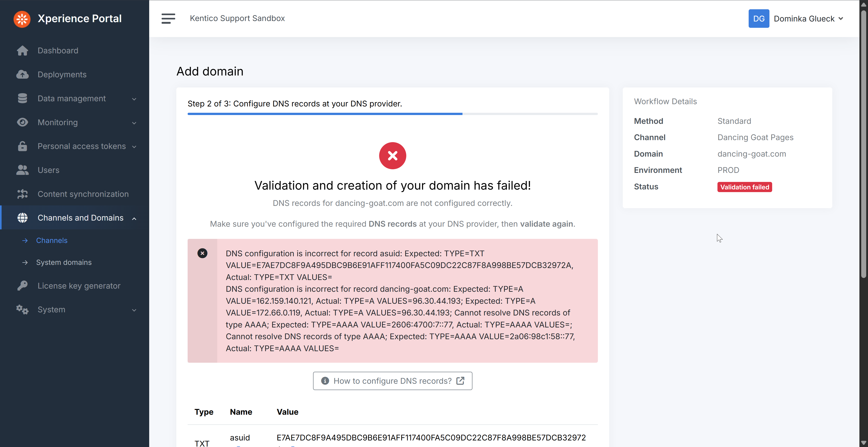This screenshot has width=868, height=447.
Task: Click the System gears icon
Action: click(x=23, y=310)
